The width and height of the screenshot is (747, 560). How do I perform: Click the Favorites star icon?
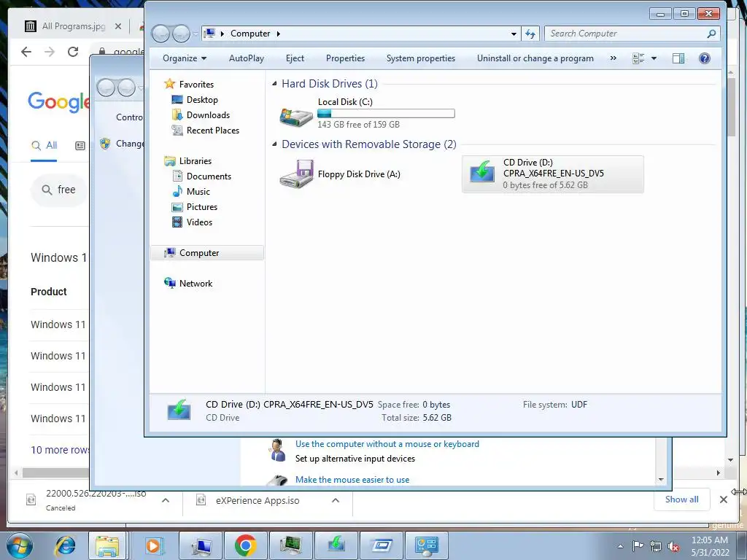point(169,84)
